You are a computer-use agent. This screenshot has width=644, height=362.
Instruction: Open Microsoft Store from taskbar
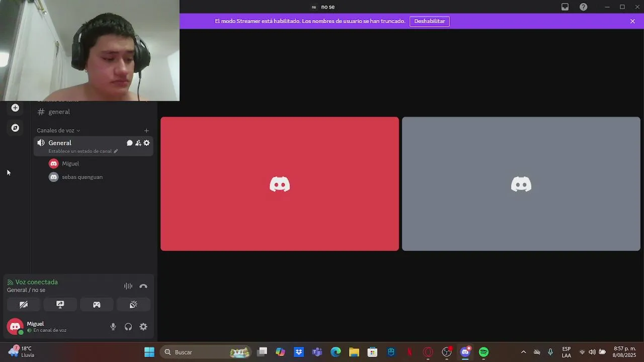[372, 352]
